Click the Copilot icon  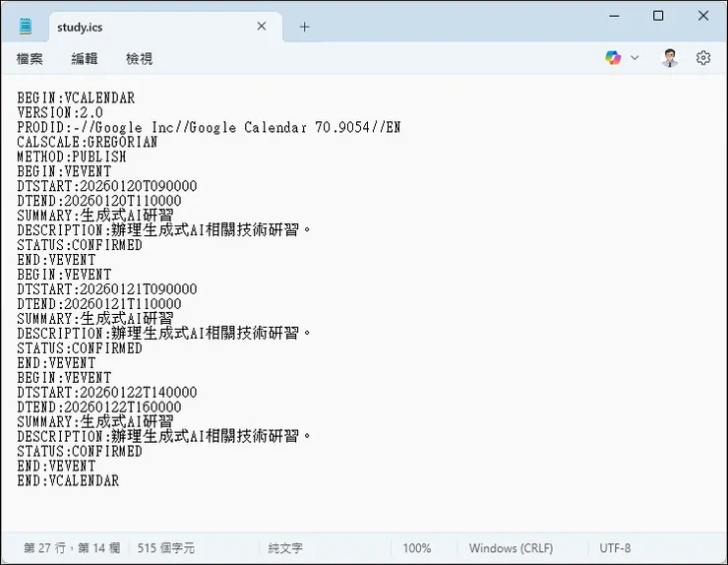click(x=613, y=58)
